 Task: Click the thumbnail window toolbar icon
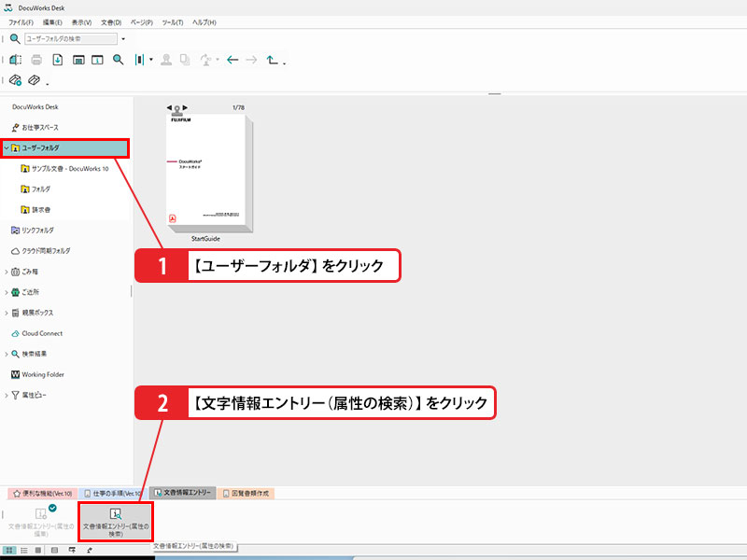[78, 60]
